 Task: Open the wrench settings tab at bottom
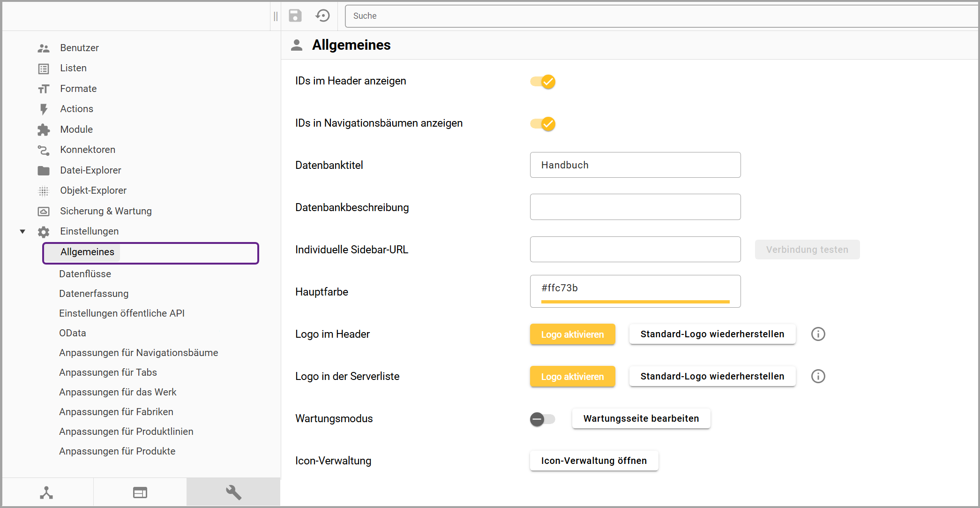pos(233,492)
